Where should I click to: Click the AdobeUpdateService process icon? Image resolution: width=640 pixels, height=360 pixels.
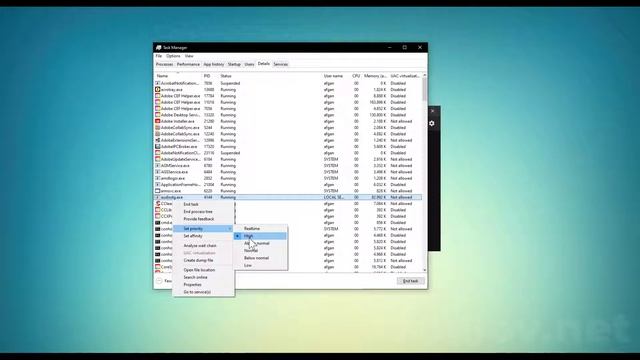coord(158,159)
